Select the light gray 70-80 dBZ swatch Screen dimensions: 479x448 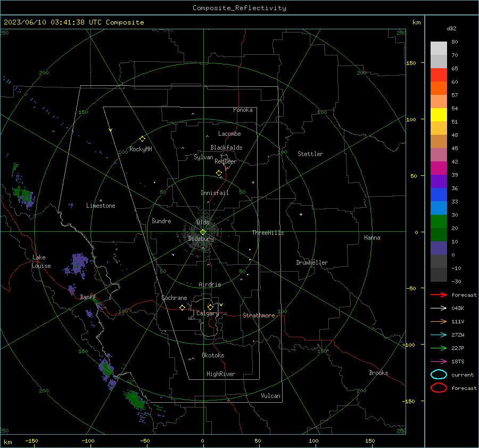click(x=439, y=48)
